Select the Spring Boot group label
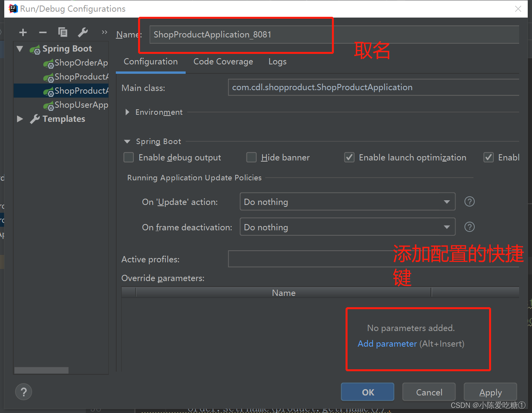The image size is (532, 413). (x=67, y=49)
